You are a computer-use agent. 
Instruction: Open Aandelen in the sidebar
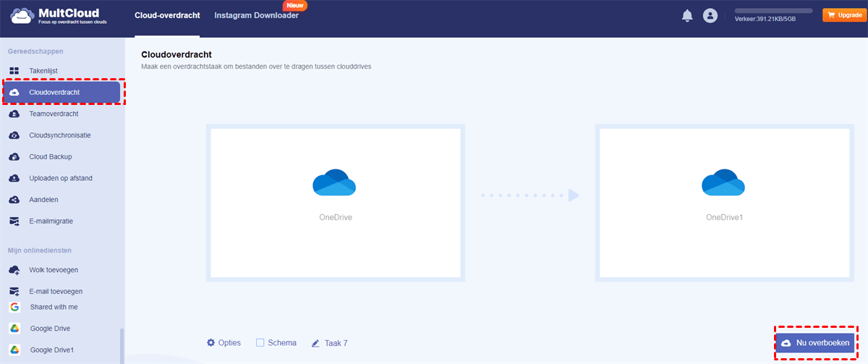coord(43,200)
